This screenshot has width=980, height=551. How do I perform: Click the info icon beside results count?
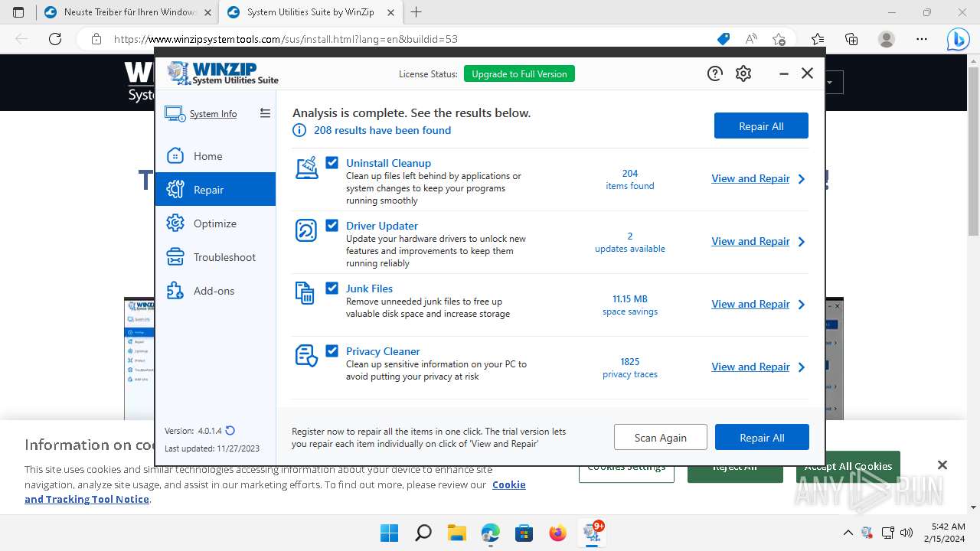point(299,130)
